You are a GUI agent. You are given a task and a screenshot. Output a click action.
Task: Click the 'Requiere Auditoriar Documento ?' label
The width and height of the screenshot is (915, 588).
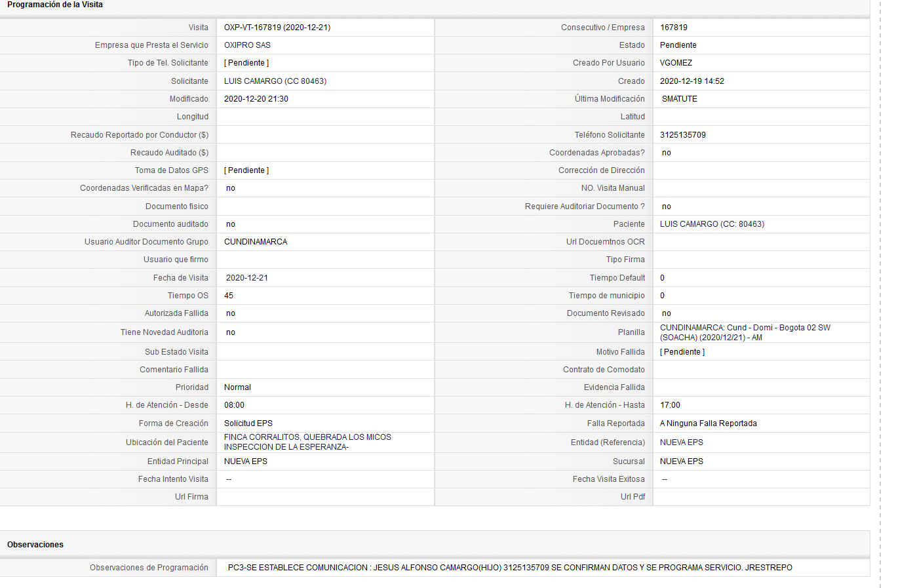(x=585, y=206)
